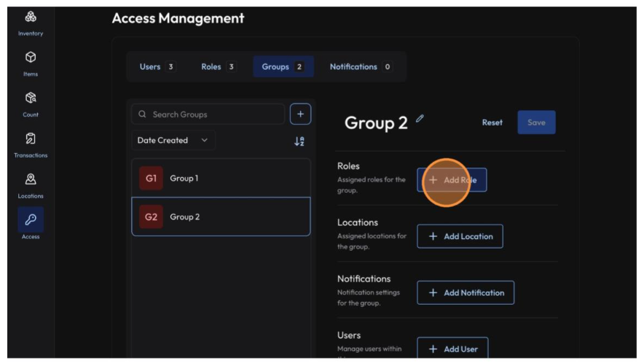
Task: Switch to the Users tab
Action: 157,66
